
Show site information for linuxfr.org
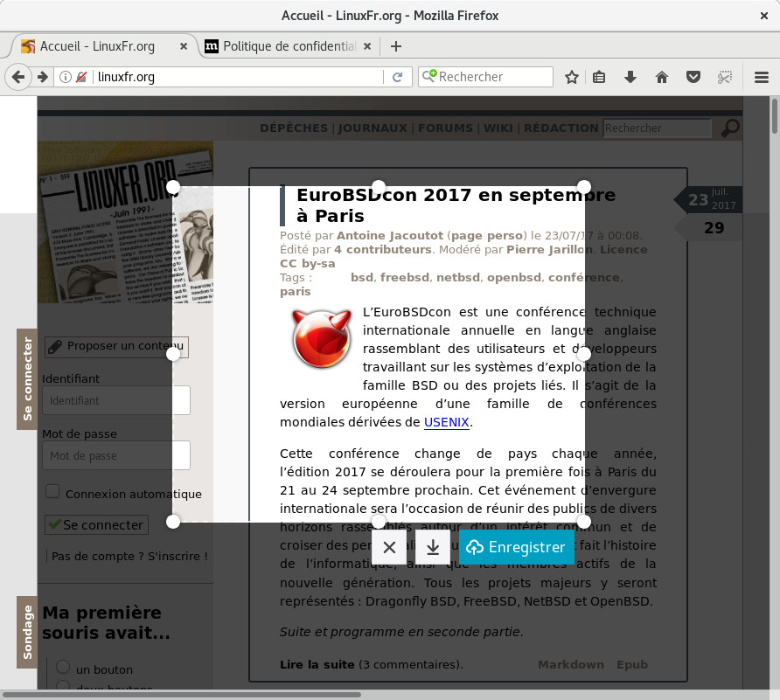pos(66,77)
